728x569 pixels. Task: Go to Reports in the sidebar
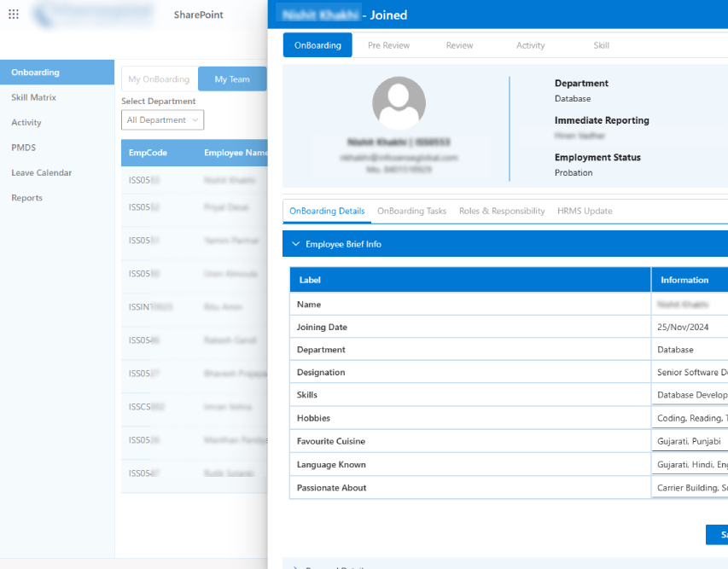coord(26,198)
